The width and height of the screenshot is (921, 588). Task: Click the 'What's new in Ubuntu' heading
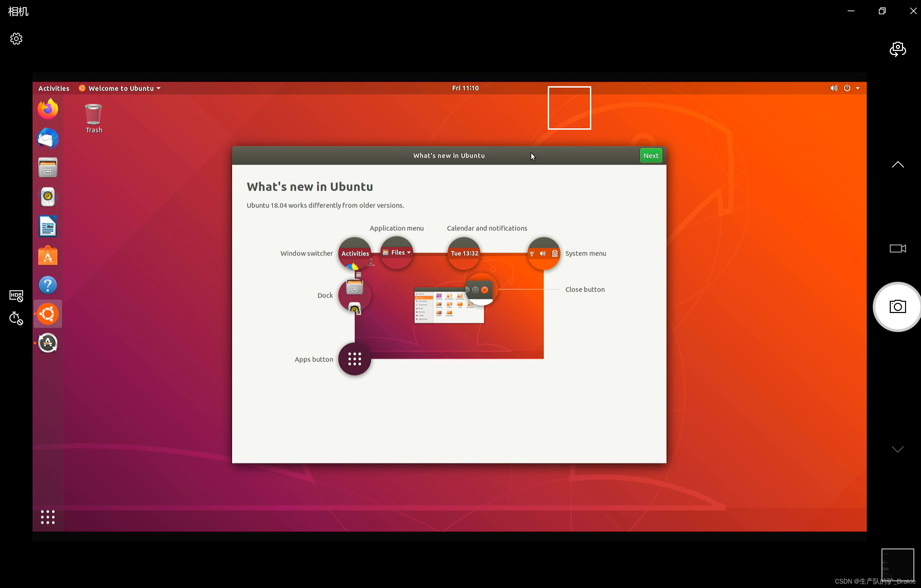310,187
